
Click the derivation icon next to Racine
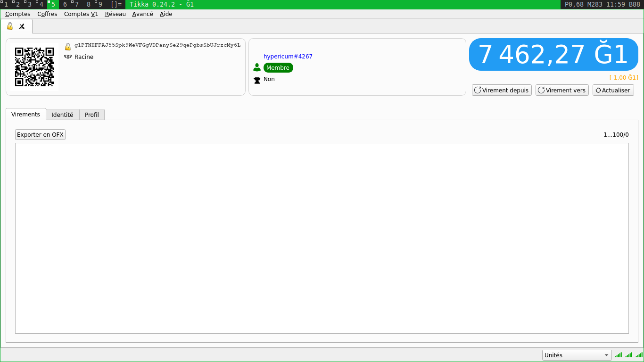(68, 57)
